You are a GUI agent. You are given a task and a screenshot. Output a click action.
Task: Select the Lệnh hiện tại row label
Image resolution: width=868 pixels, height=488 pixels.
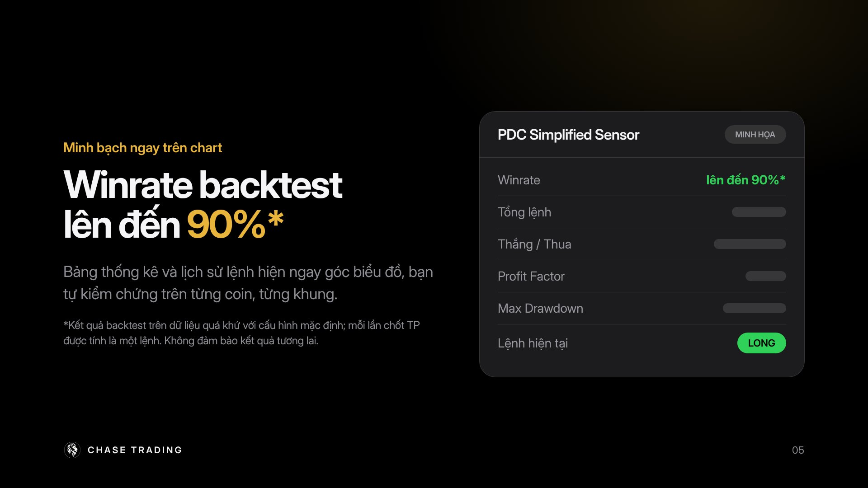click(x=533, y=343)
